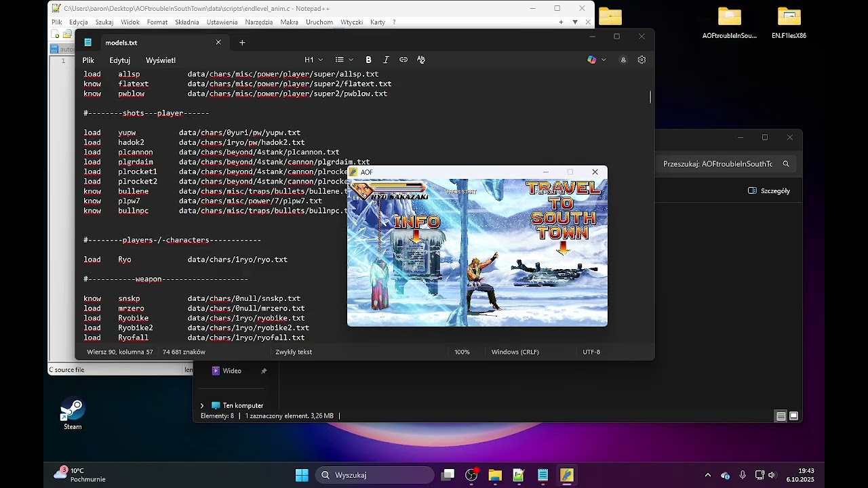
Task: Open the Notepad account profile icon
Action: [x=623, y=60]
